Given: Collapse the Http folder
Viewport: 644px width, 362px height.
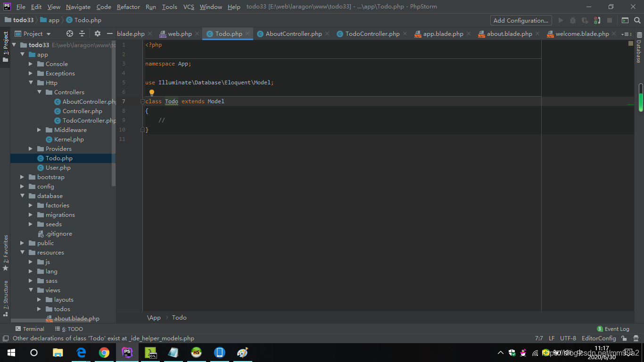Looking at the screenshot, I should (x=31, y=83).
